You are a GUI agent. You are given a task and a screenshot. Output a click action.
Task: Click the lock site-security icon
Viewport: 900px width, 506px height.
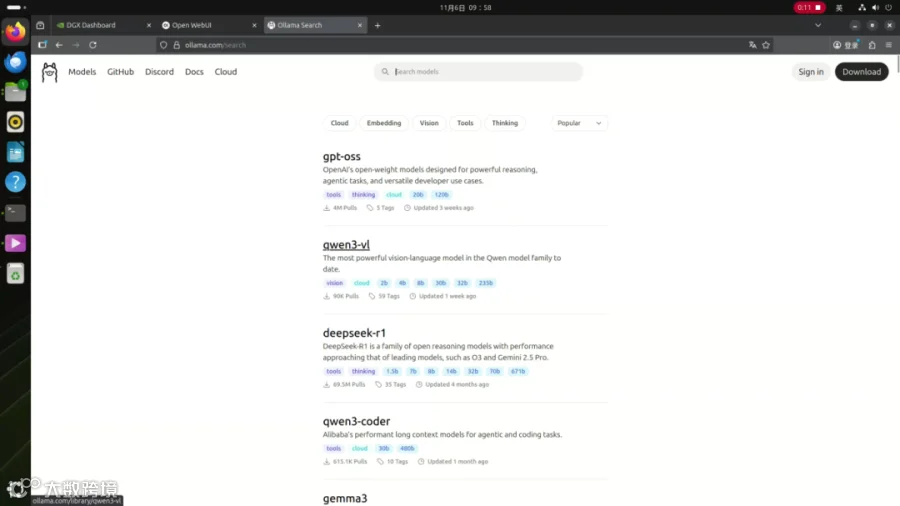(x=177, y=45)
